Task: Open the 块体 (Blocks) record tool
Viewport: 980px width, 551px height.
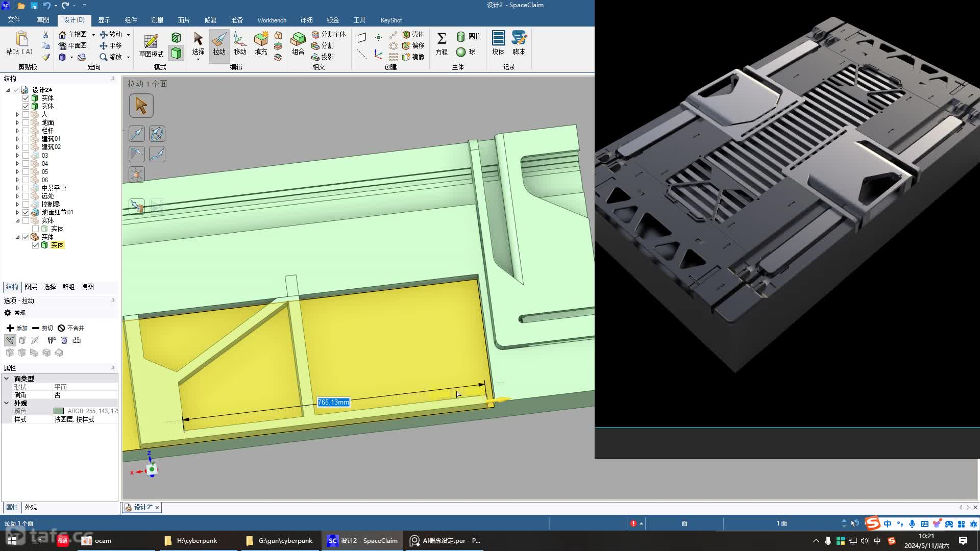Action: 498,43
